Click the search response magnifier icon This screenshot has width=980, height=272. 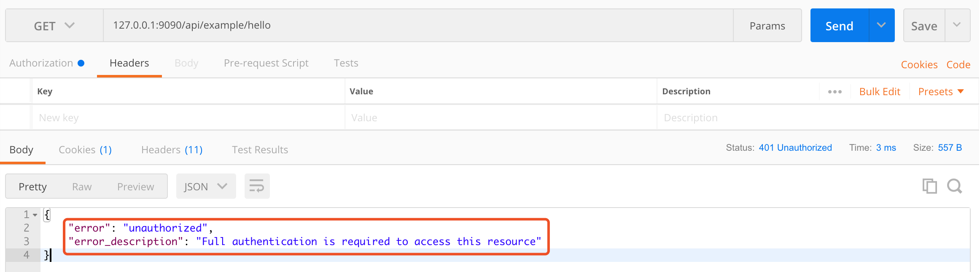(954, 186)
